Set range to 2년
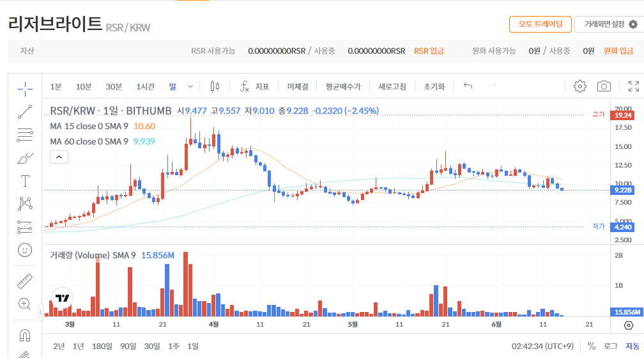The height and width of the screenshot is (358, 644). point(59,346)
